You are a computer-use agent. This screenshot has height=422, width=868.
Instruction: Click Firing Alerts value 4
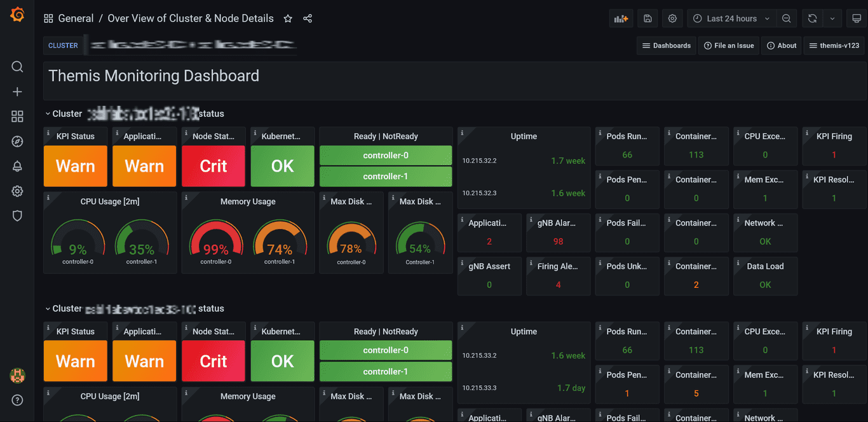coord(558,285)
